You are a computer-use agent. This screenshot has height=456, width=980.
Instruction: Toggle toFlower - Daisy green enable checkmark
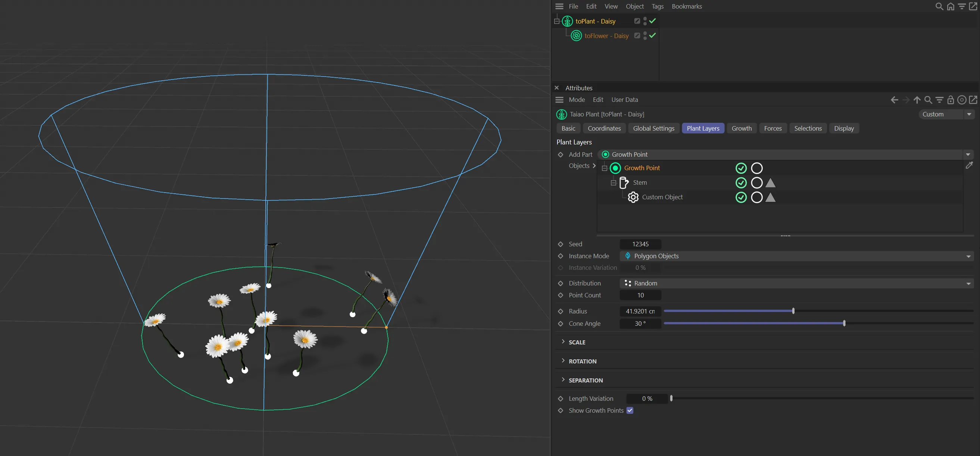tap(652, 35)
